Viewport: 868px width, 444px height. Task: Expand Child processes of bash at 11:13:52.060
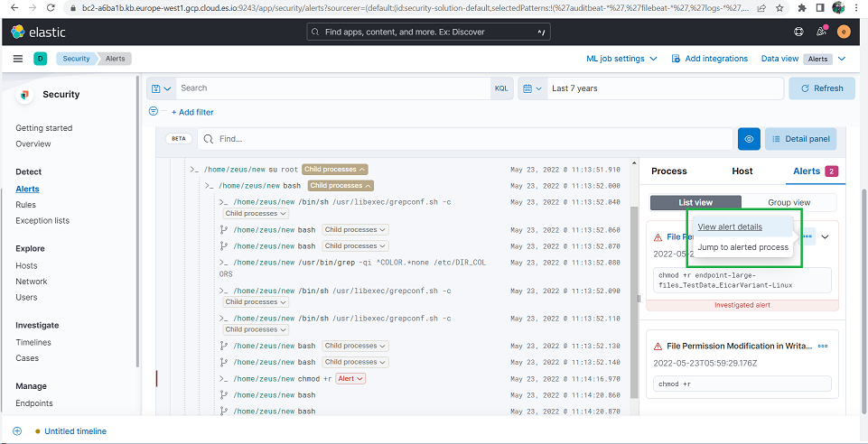pyautogui.click(x=355, y=229)
